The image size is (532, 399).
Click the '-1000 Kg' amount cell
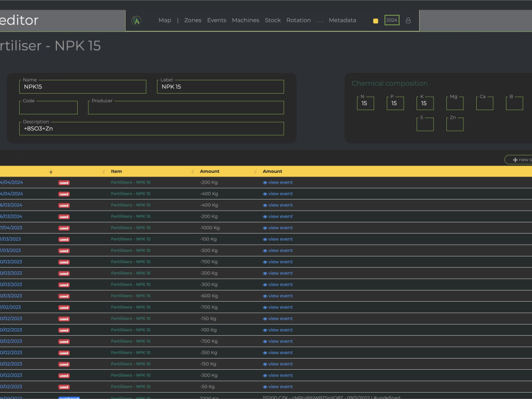click(210, 228)
